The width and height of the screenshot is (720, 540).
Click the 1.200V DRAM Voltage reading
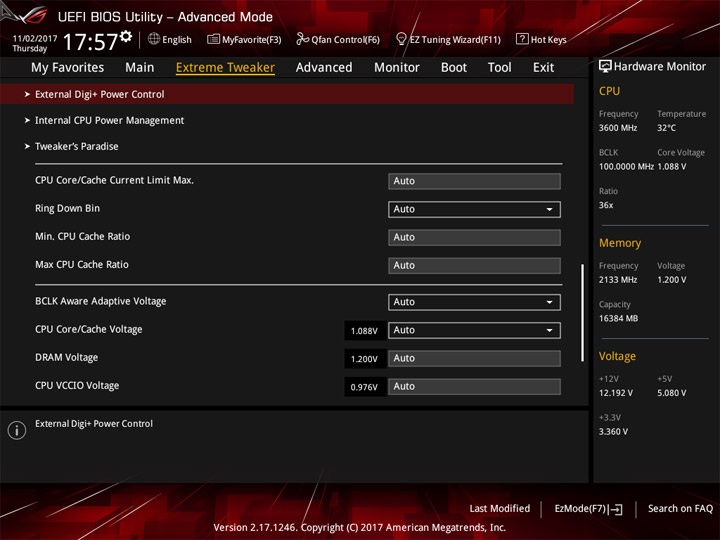tap(364, 359)
